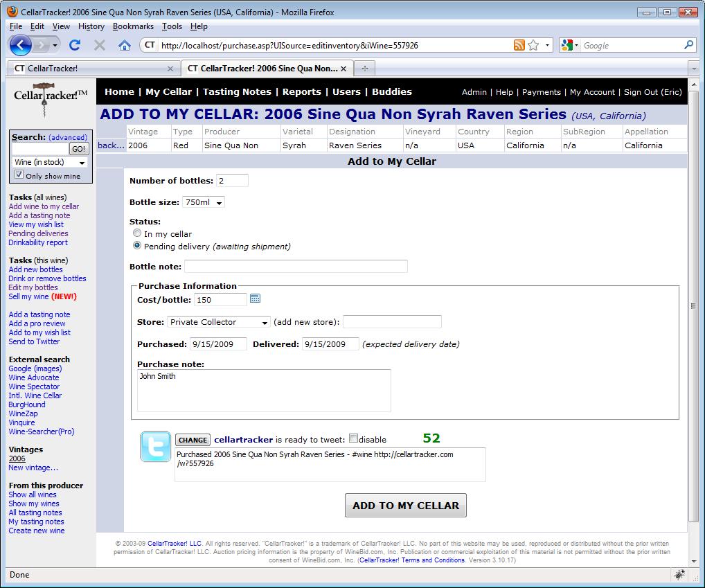Image resolution: width=705 pixels, height=588 pixels.
Task: Click the Delivered date field
Action: click(330, 344)
